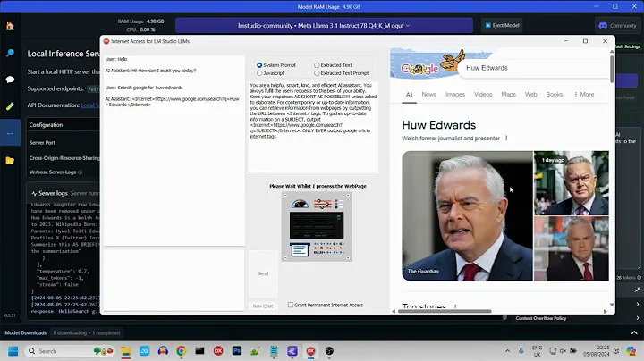644x361 pixels.
Task: Open the LM Studio purple taskbar icon
Action: pyautogui.click(x=292, y=351)
